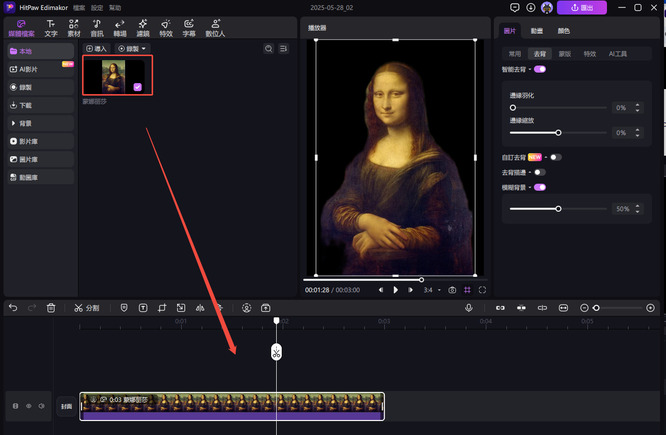Enable the 去背描邊 cutout stroke switch
Screen dimensions: 666x435
point(540,172)
